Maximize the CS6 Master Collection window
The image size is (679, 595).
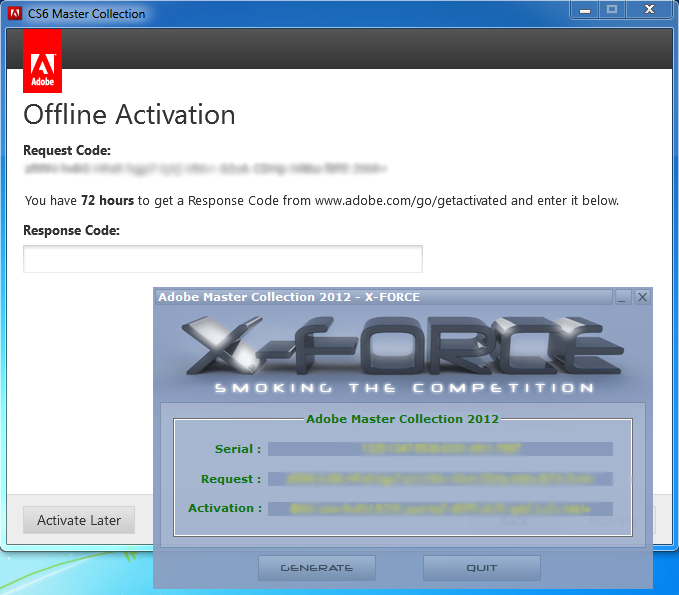pyautogui.click(x=612, y=10)
